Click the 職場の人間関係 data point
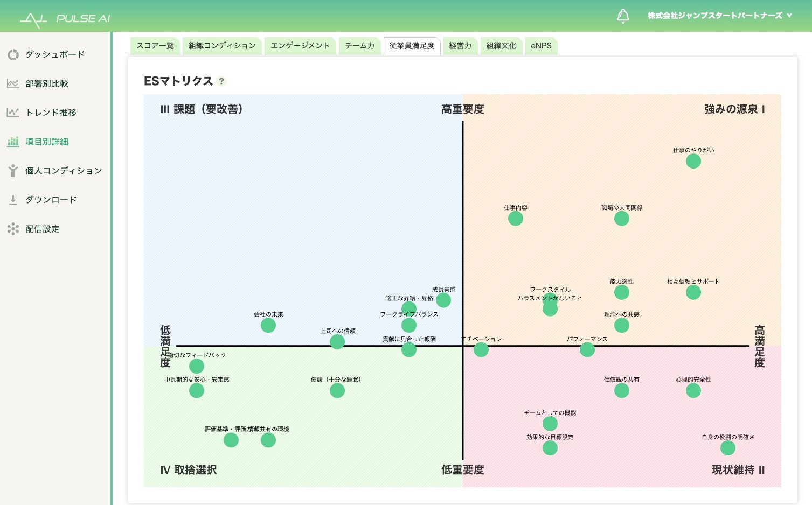 click(x=622, y=219)
